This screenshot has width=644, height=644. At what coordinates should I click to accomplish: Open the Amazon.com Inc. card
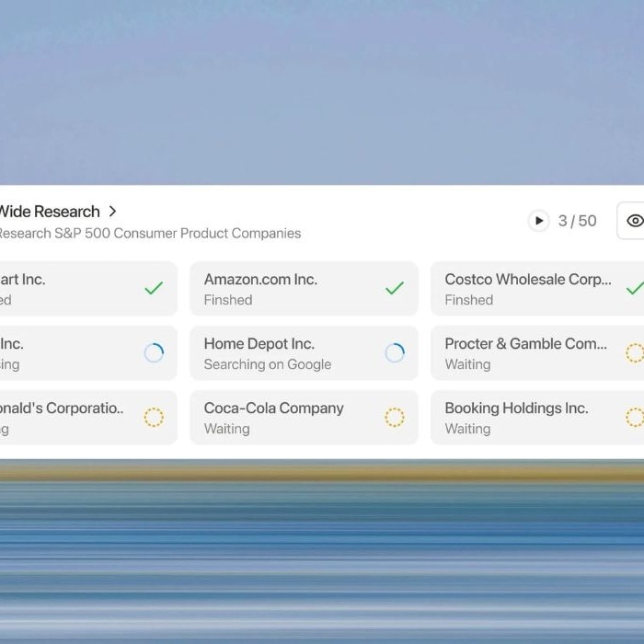(304, 289)
